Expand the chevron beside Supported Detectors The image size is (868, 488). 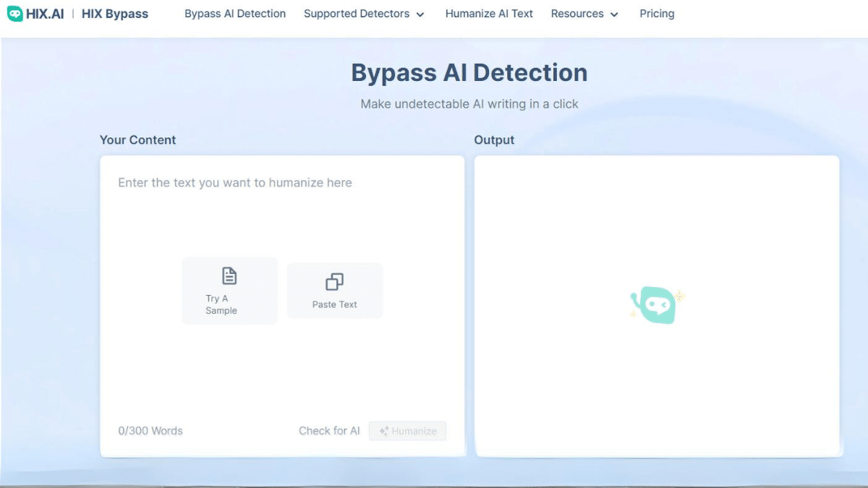pos(420,14)
